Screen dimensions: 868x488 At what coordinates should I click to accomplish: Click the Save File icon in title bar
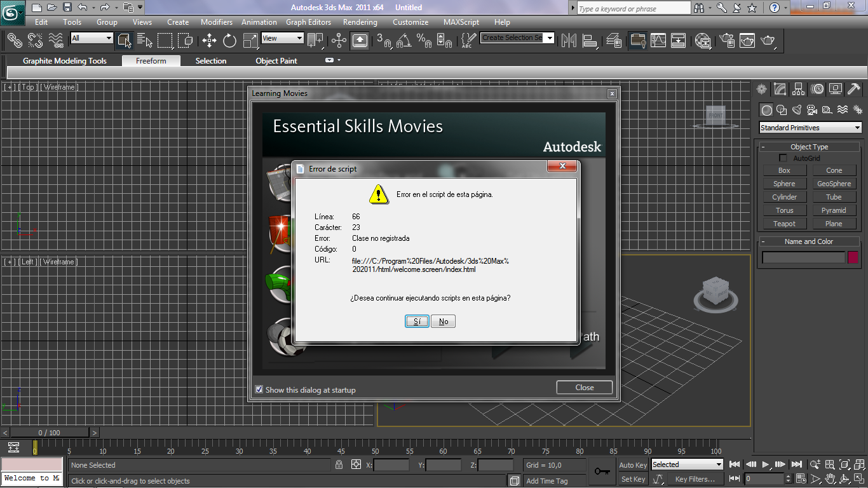click(67, 8)
